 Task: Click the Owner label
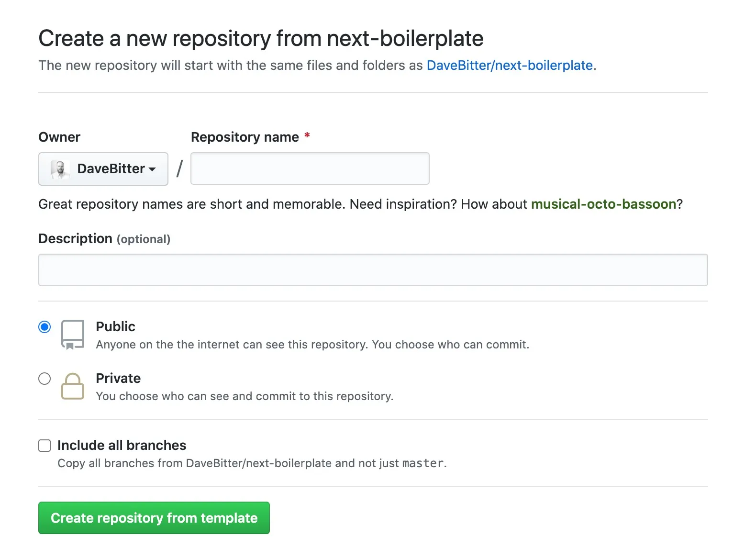click(x=59, y=137)
